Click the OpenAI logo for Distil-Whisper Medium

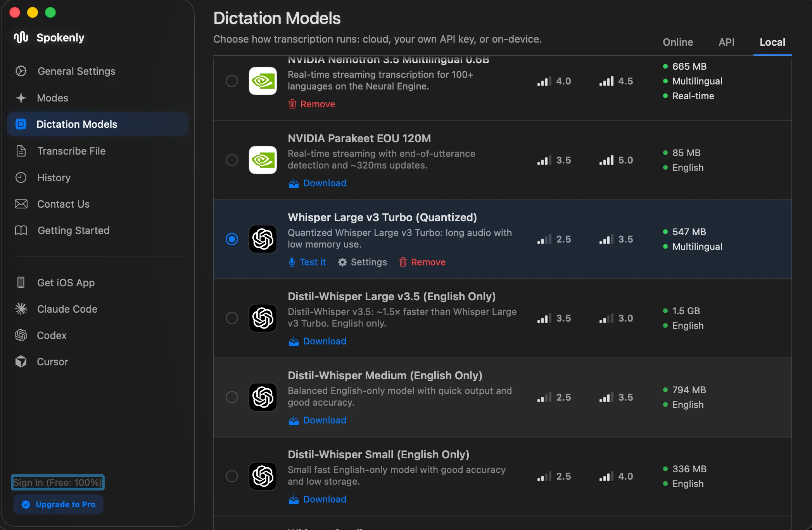263,397
